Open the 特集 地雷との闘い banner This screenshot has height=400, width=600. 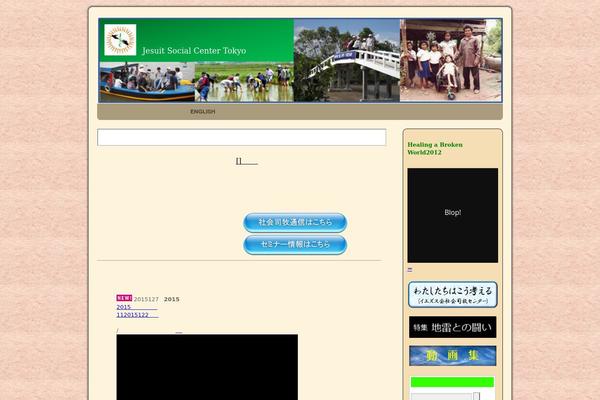(x=453, y=327)
